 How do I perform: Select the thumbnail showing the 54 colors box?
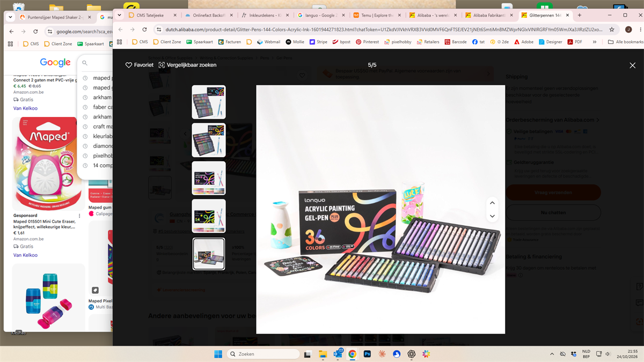[209, 216]
